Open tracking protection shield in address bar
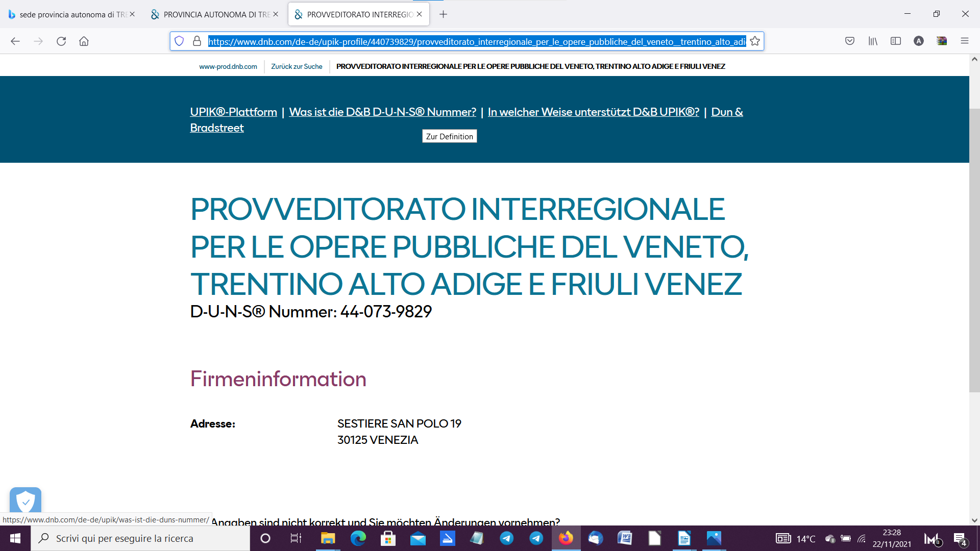Viewport: 980px width, 551px height. pyautogui.click(x=179, y=41)
